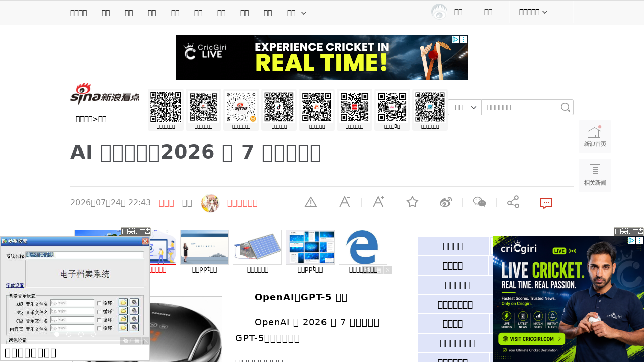Open the solar panel thumbnail
Screen dimensions: 644x362
[257, 247]
